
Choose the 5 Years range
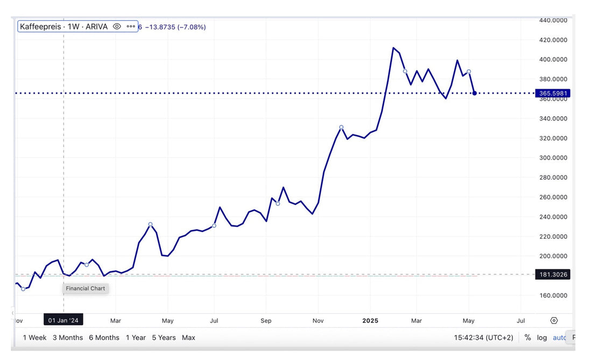(x=164, y=338)
